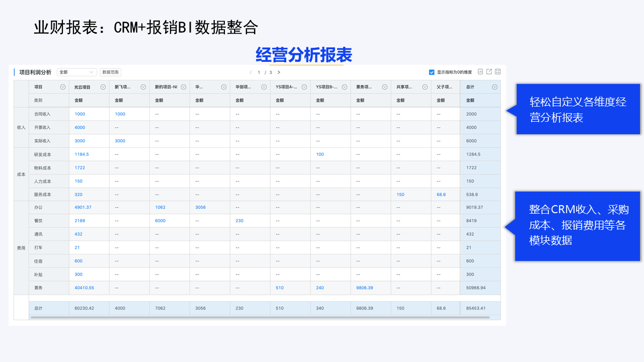Click 打车 value 21 in 光云项目

[x=77, y=247]
